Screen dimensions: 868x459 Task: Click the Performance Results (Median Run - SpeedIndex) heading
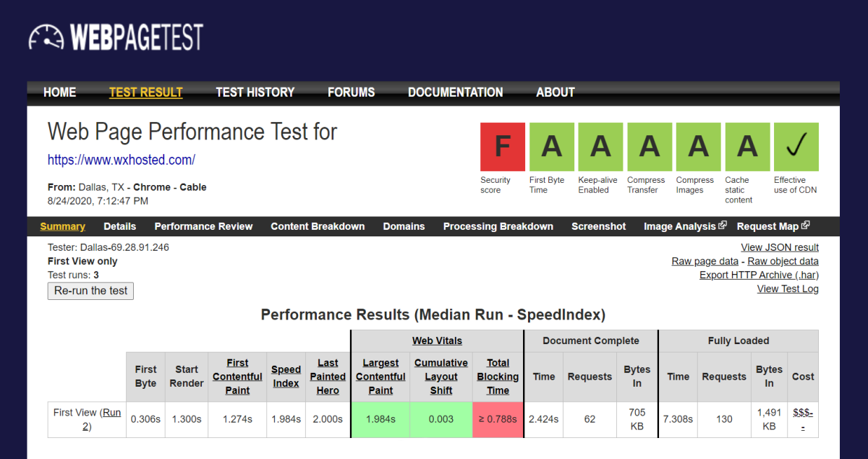tap(433, 314)
